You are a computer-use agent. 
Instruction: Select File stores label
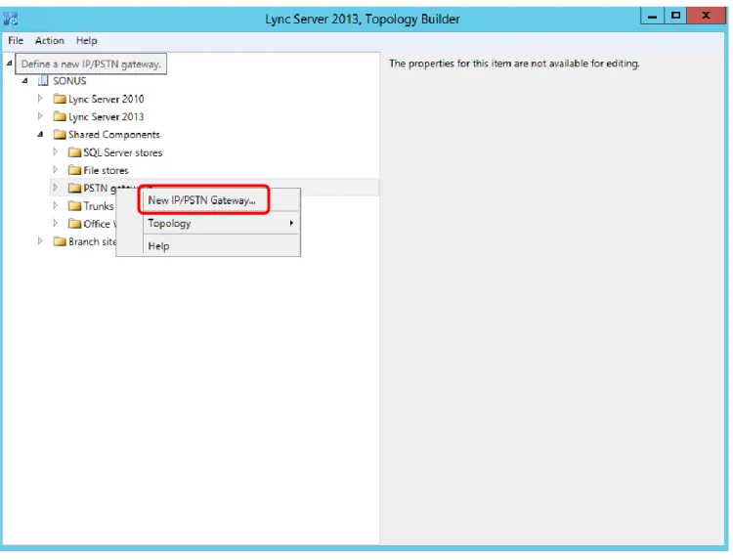pos(106,171)
